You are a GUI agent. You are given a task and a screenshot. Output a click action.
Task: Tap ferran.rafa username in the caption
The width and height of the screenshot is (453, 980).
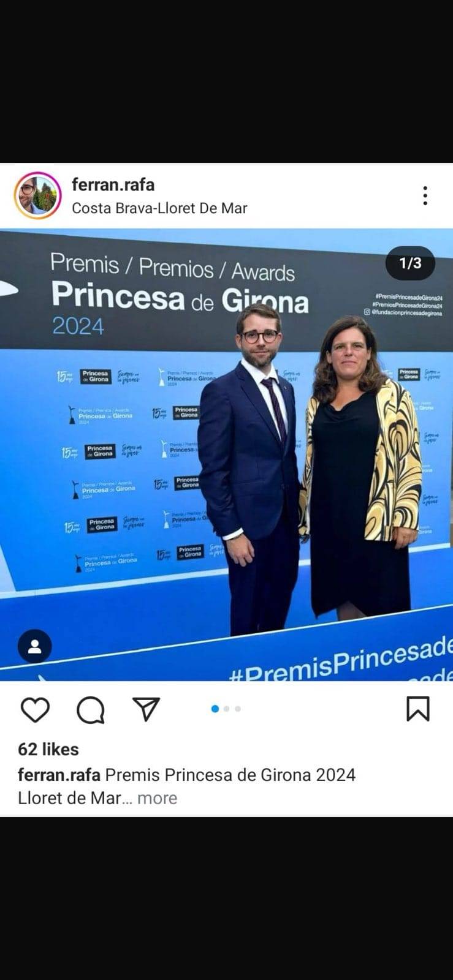coord(59,775)
